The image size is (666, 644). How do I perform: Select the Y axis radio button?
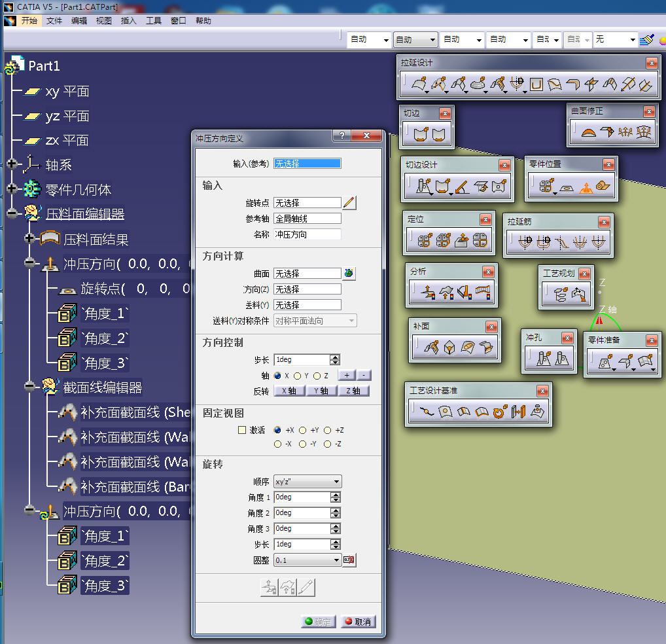click(x=297, y=376)
